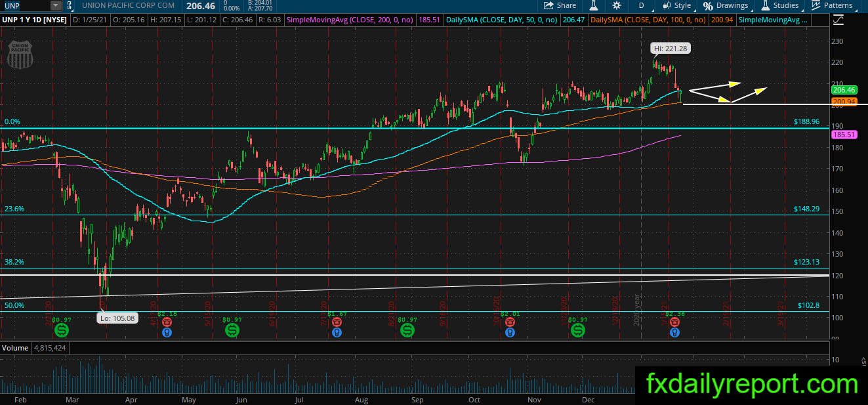Click the $2.01 earnings phone icon
This screenshot has height=405, width=868.
click(510, 322)
